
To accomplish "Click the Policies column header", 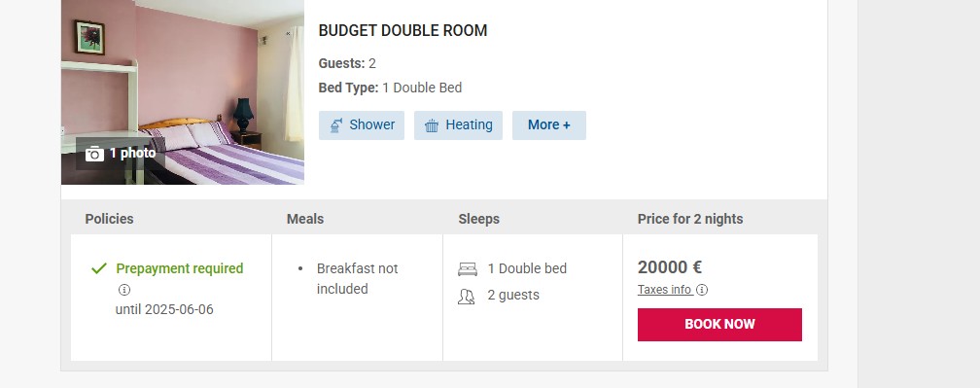I will click(109, 220).
